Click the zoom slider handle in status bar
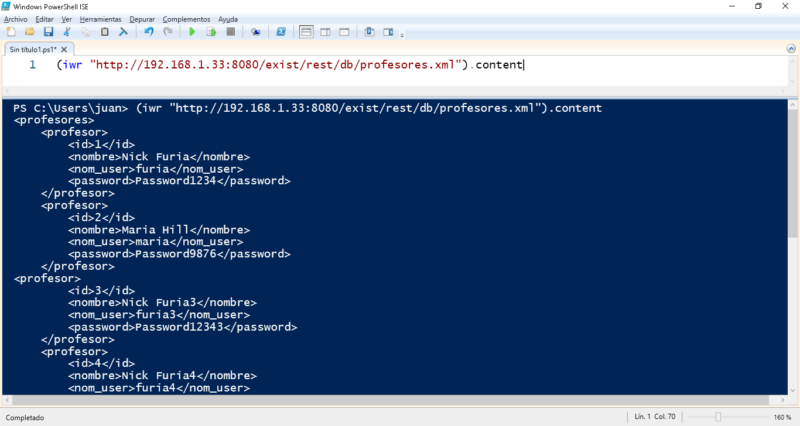800x426 pixels. [x=717, y=416]
